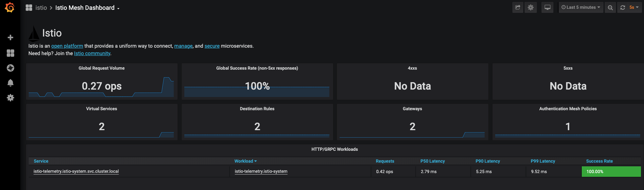Image resolution: width=644 pixels, height=190 pixels.
Task: Open the Istio community link
Action: [92, 53]
